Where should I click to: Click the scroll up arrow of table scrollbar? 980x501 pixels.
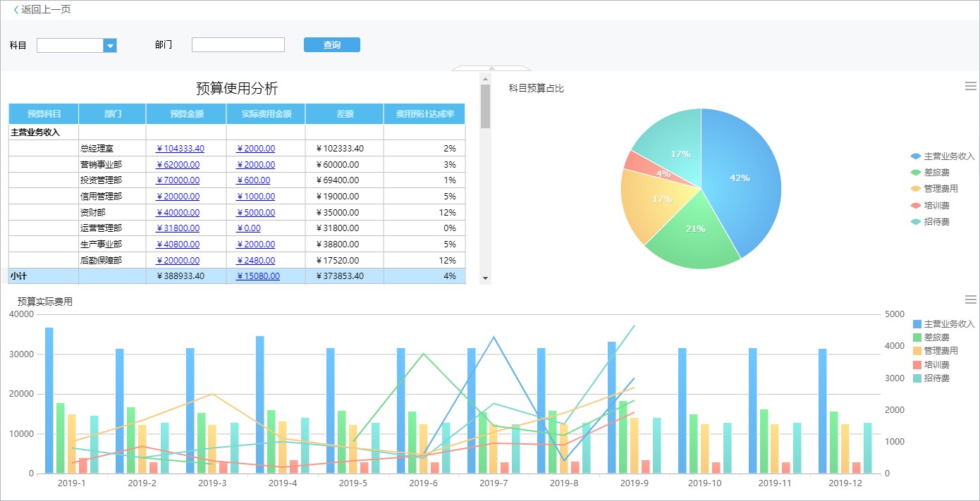(485, 78)
